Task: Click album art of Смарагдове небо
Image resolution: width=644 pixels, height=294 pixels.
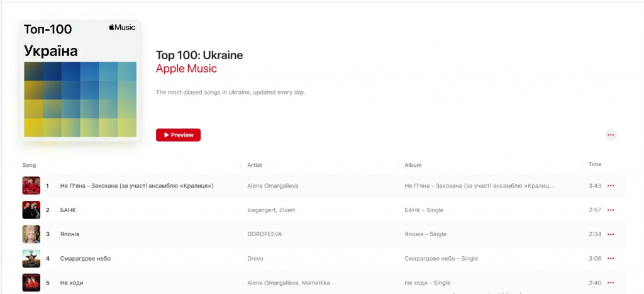Action: pyautogui.click(x=31, y=259)
